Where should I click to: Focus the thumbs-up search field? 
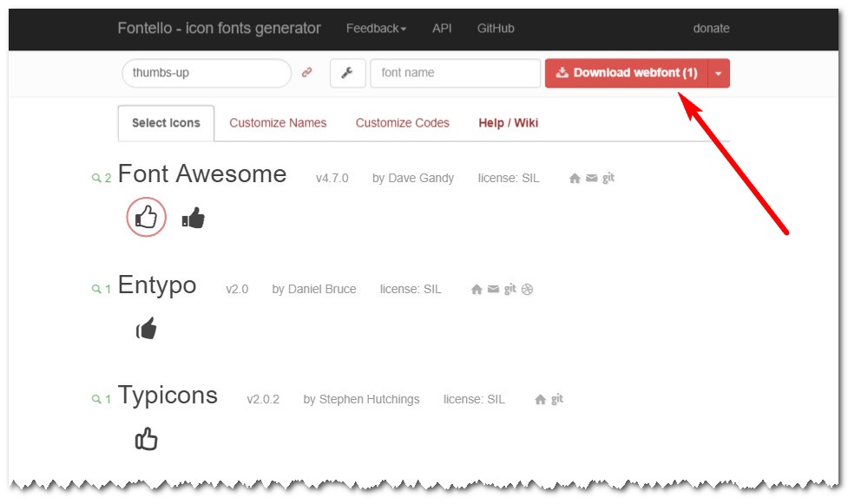coord(207,73)
